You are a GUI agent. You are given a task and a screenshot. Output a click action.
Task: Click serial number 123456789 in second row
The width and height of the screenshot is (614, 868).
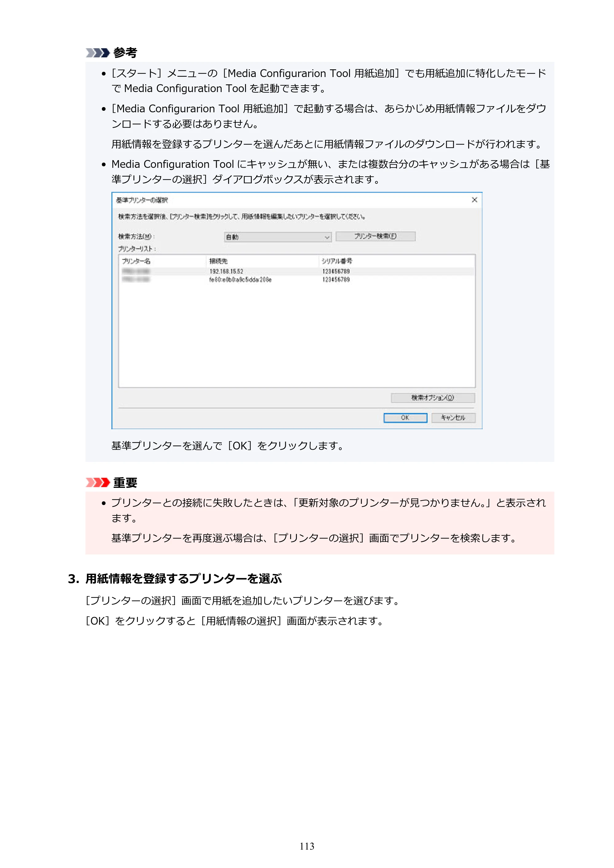click(336, 280)
